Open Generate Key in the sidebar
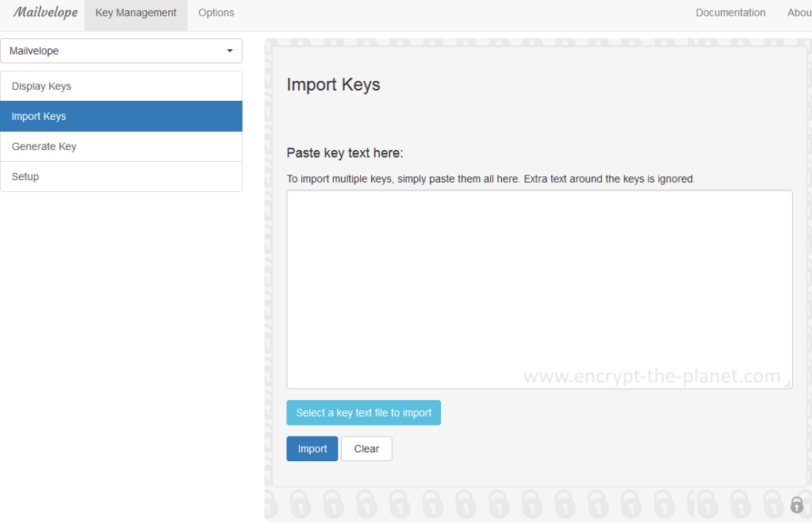The image size is (812, 523). pyautogui.click(x=121, y=146)
